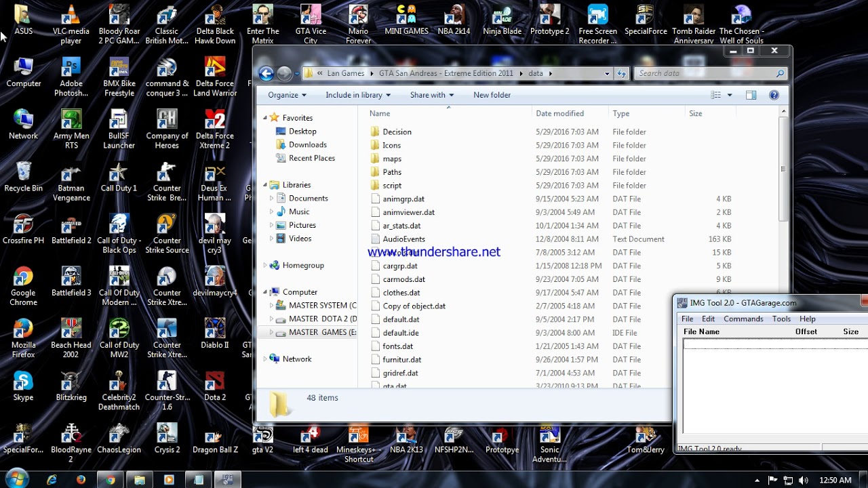Image resolution: width=868 pixels, height=488 pixels.
Task: Open the Bloody Roar 2 desktop shortcut
Action: 119,24
